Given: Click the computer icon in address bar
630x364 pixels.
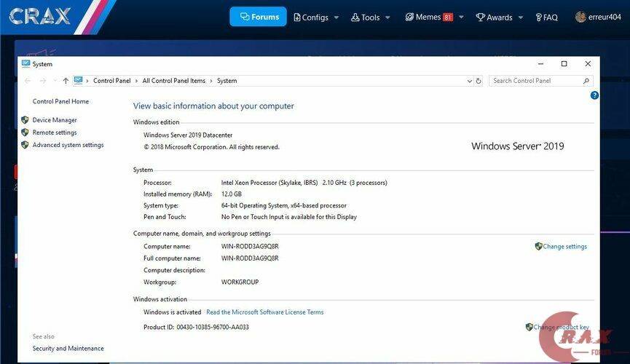Looking at the screenshot, I should tap(79, 80).
